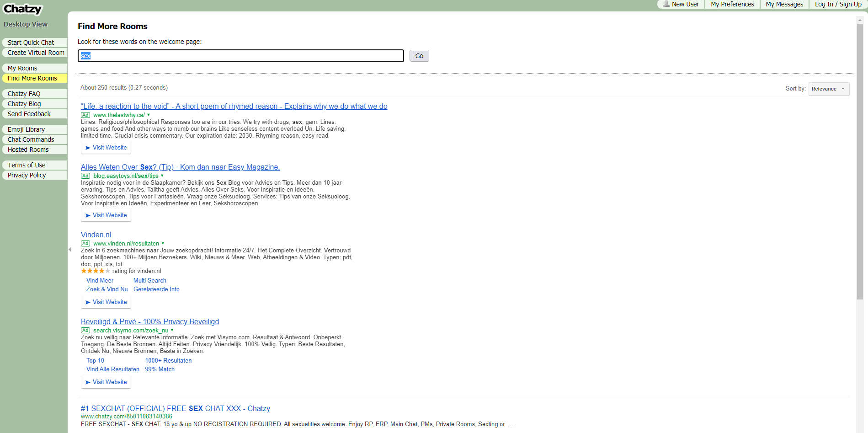Image resolution: width=868 pixels, height=433 pixels.
Task: Open Send Feedback page
Action: coord(35,114)
